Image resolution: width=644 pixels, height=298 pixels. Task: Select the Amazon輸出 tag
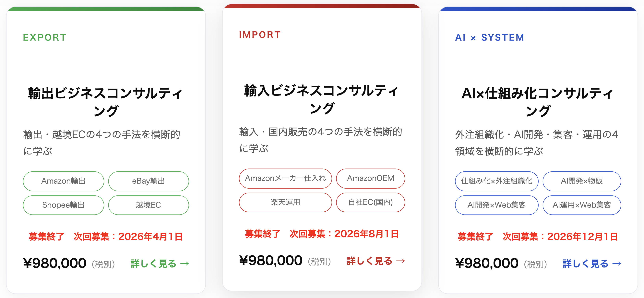[x=63, y=181]
